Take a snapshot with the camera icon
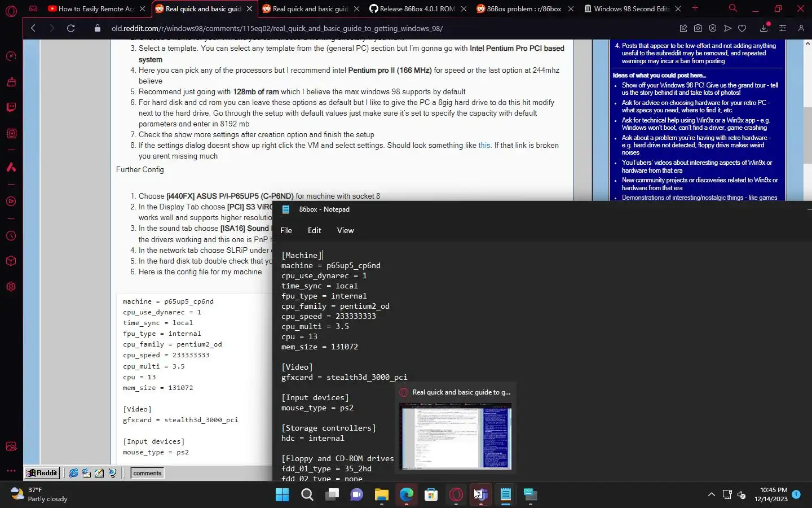This screenshot has width=812, height=508. click(698, 28)
